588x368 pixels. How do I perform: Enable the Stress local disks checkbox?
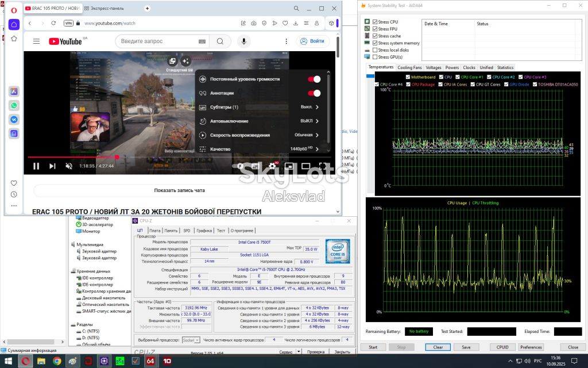coord(375,50)
